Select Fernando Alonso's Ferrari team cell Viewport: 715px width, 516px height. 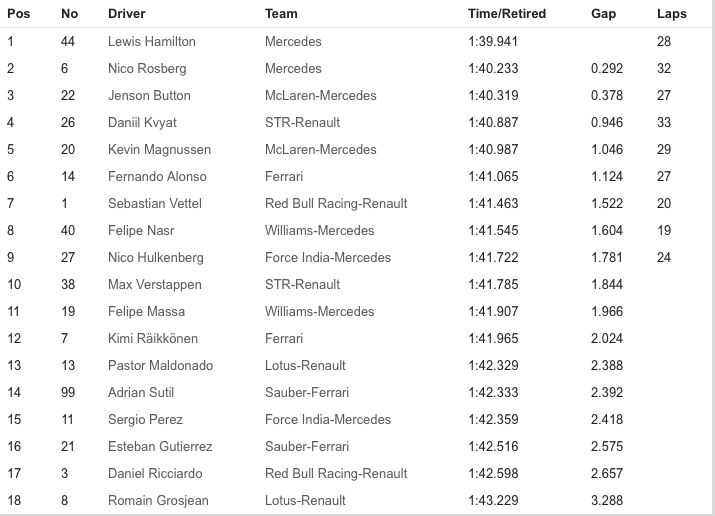tap(284, 176)
